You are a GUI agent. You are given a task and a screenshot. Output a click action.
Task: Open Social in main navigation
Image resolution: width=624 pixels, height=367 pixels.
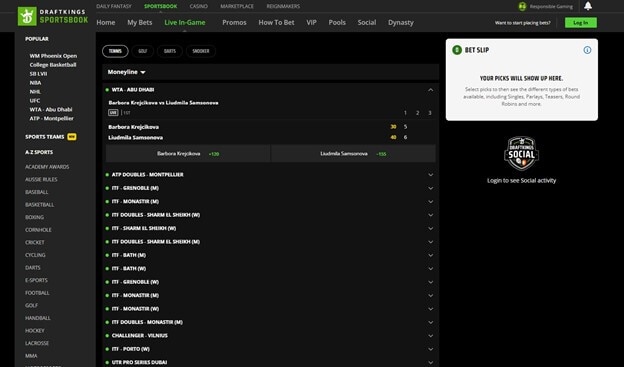367,23
